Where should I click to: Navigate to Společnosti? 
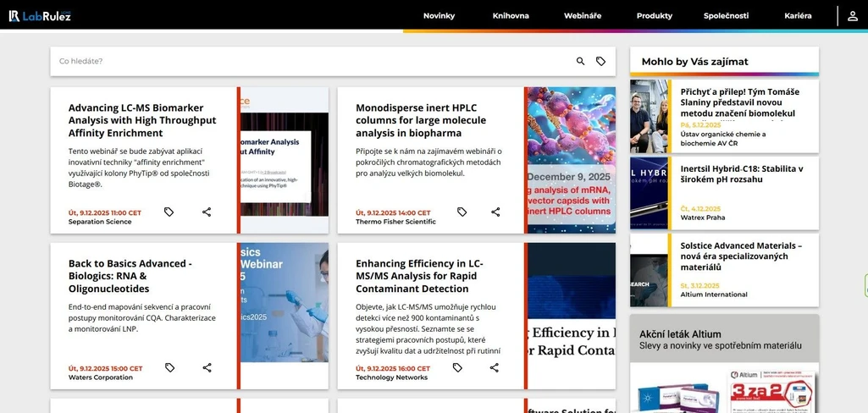pos(726,15)
